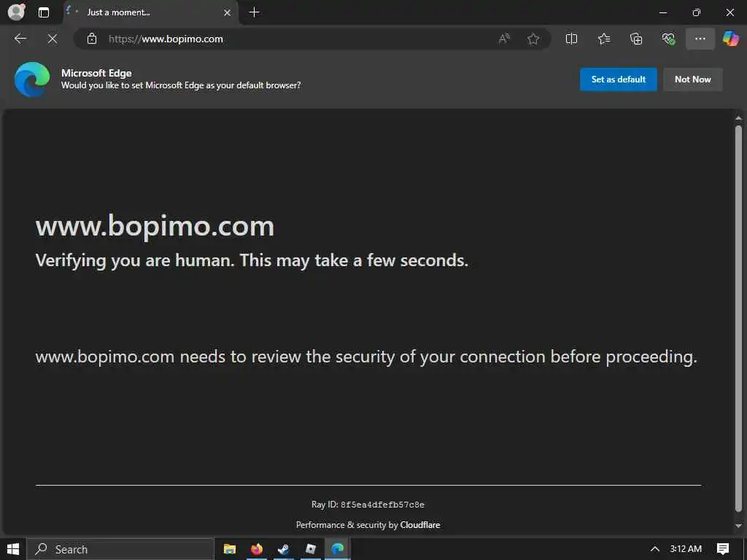Screen dimensions: 747x560
Task: Stop loading the page
Action: 53,39
